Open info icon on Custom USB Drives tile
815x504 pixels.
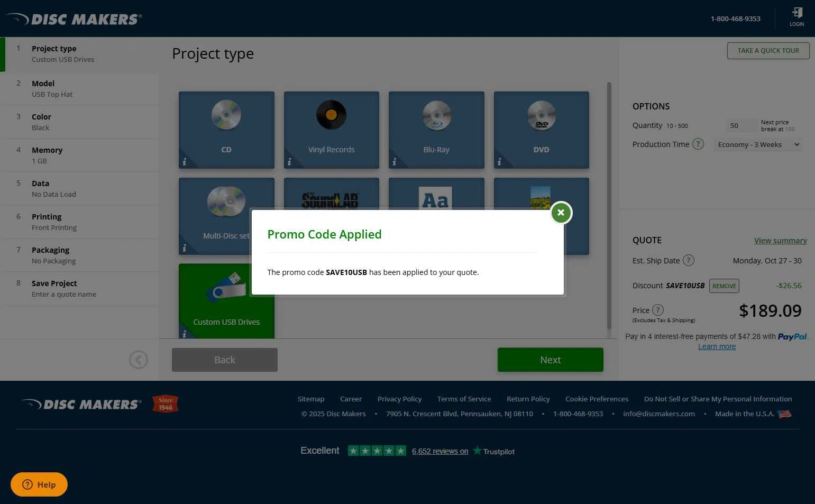click(x=184, y=334)
